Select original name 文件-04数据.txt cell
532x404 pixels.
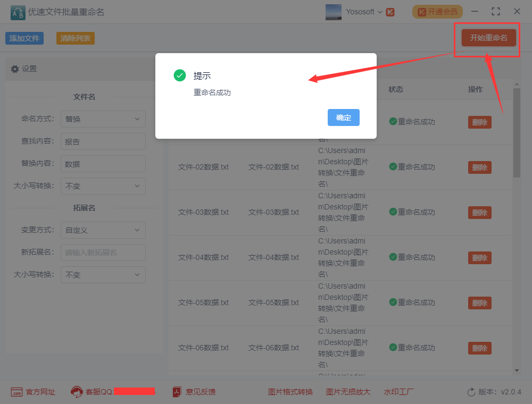(x=203, y=258)
